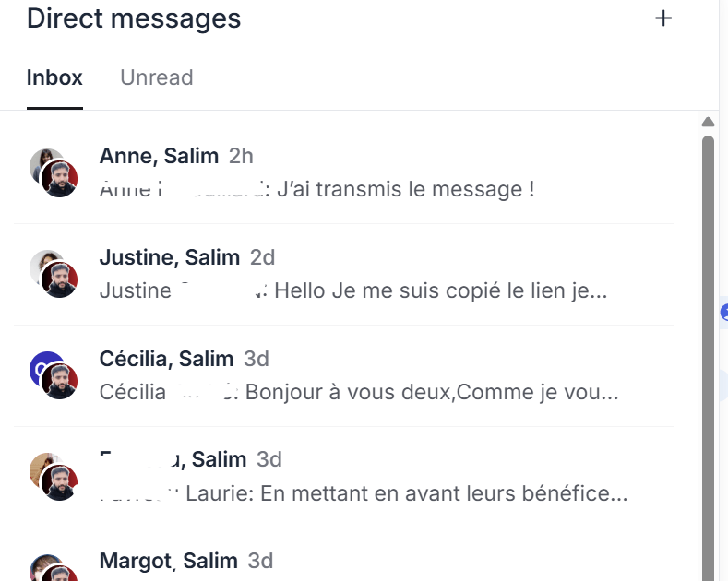Click the "Direct messages" heading
728x581 pixels.
[x=134, y=18]
